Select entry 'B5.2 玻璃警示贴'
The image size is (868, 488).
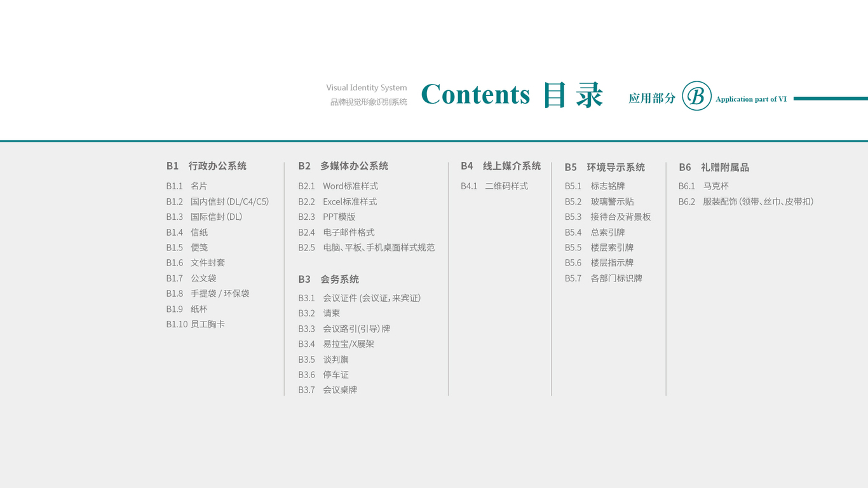(599, 201)
